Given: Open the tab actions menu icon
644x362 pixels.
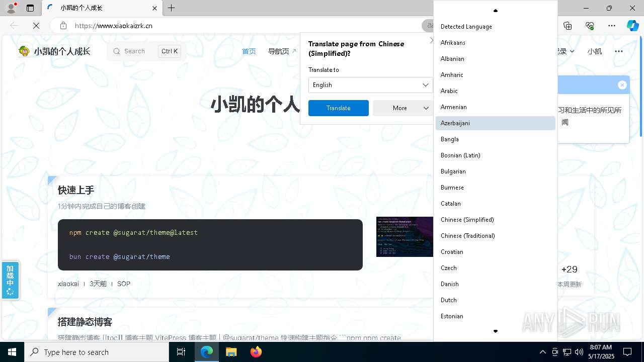Looking at the screenshot, I should [x=30, y=8].
